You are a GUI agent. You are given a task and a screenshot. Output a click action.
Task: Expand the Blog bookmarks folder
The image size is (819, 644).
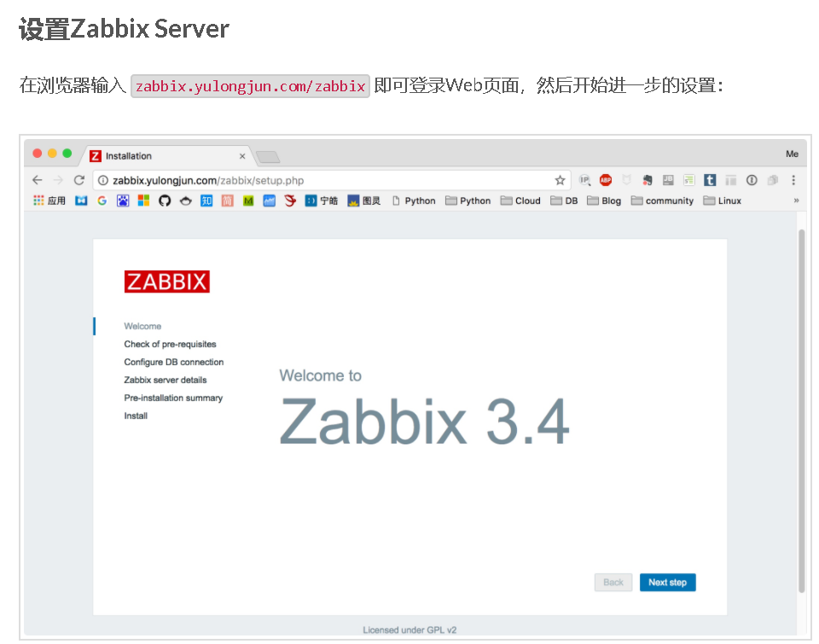click(604, 200)
